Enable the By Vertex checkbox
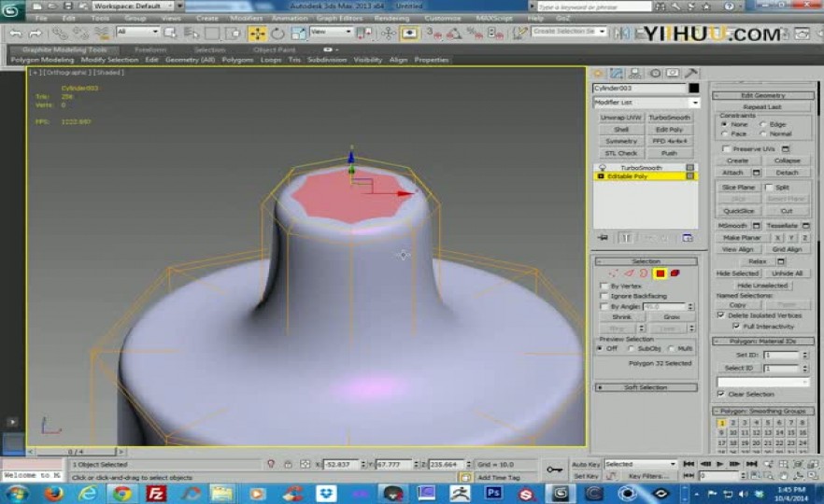824x504 pixels. (604, 287)
